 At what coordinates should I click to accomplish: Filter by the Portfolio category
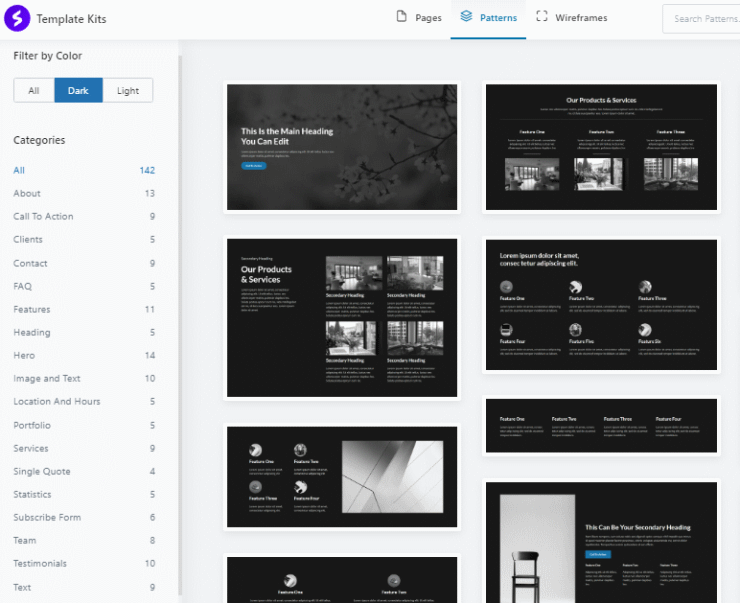tap(84, 426)
